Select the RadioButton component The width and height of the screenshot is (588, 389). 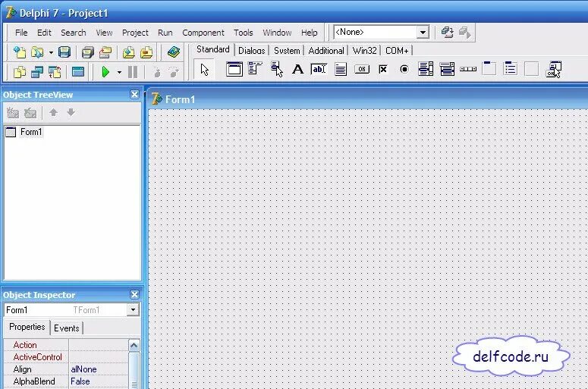pyautogui.click(x=404, y=69)
